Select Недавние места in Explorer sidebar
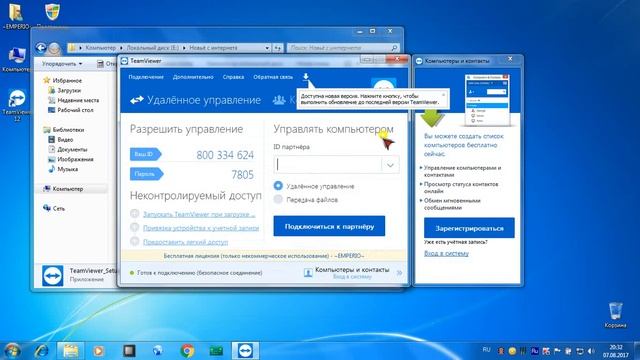This screenshot has width=640, height=360. [78, 100]
